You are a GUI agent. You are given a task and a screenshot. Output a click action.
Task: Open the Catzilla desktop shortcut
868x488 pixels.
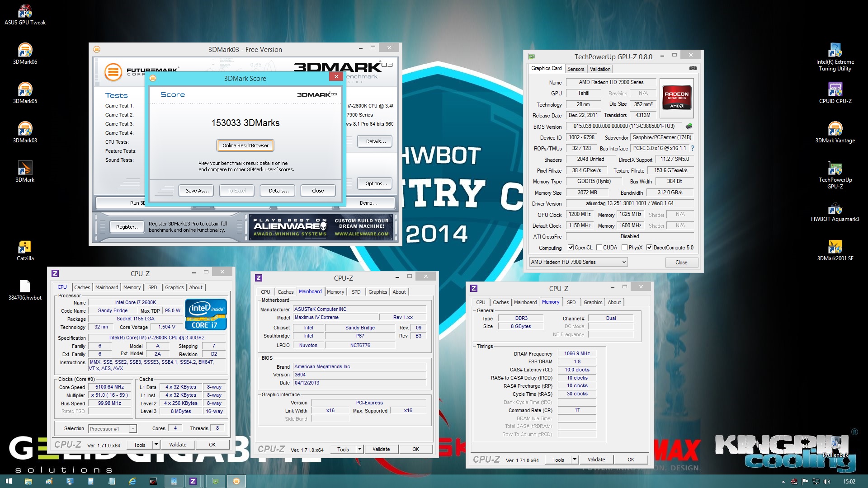25,251
